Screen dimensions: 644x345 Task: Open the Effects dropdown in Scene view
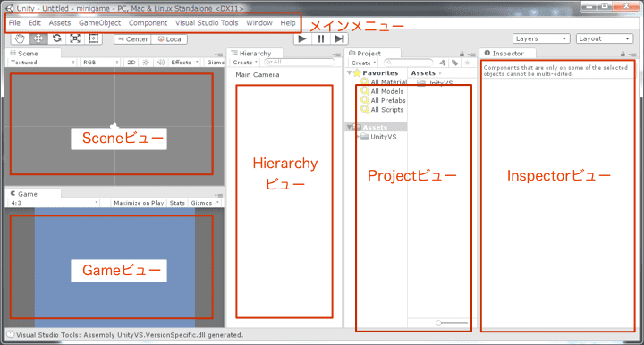(185, 63)
